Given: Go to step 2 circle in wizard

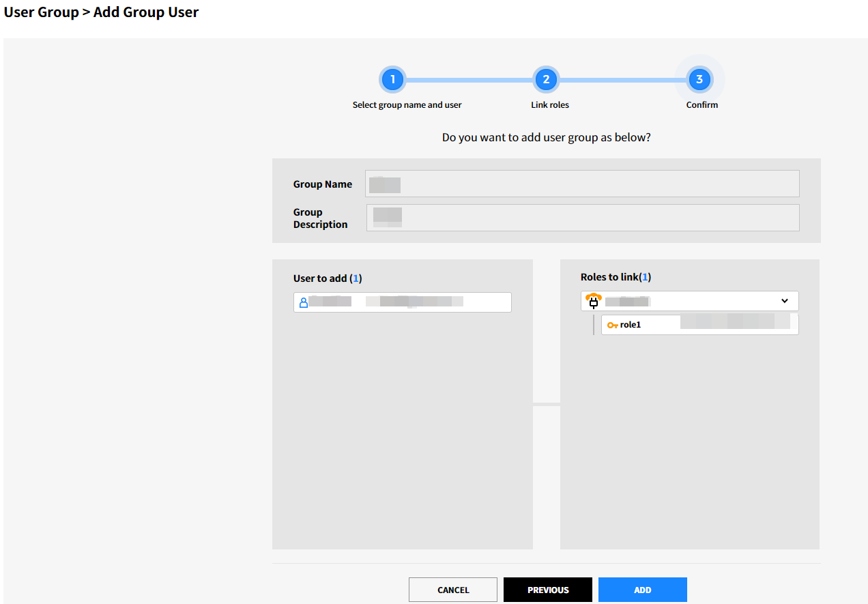Looking at the screenshot, I should click(546, 80).
